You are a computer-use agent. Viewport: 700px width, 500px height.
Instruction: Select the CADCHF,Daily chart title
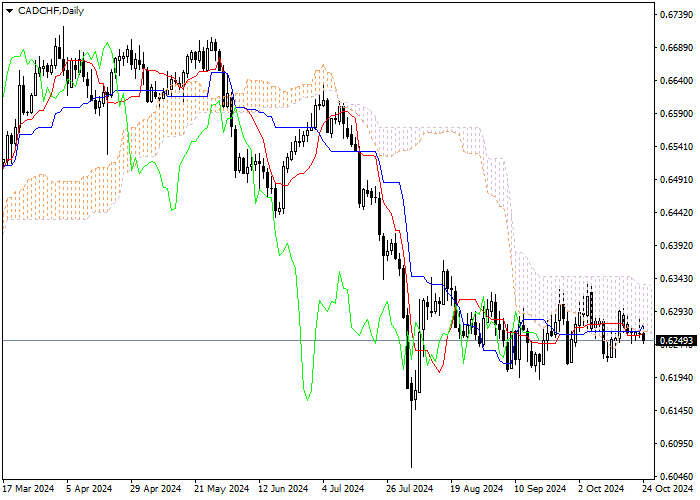coord(51,11)
